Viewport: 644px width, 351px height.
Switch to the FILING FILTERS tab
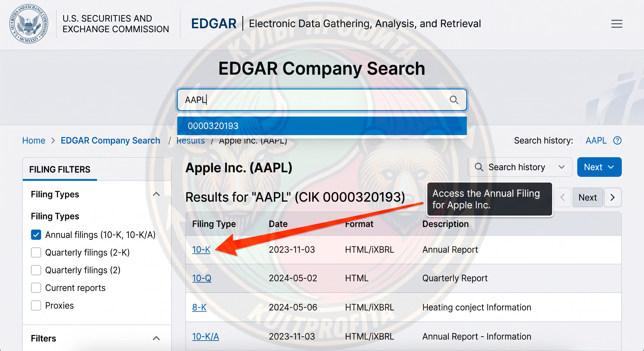[60, 169]
